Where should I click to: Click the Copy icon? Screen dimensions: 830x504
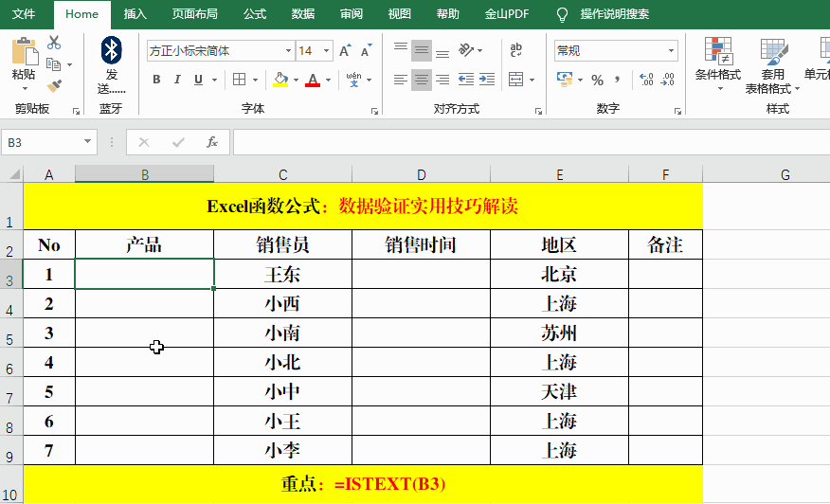point(53,64)
